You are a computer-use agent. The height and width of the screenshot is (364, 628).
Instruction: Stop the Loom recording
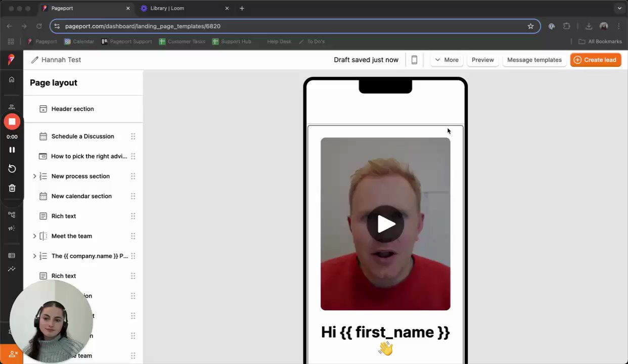(x=12, y=121)
